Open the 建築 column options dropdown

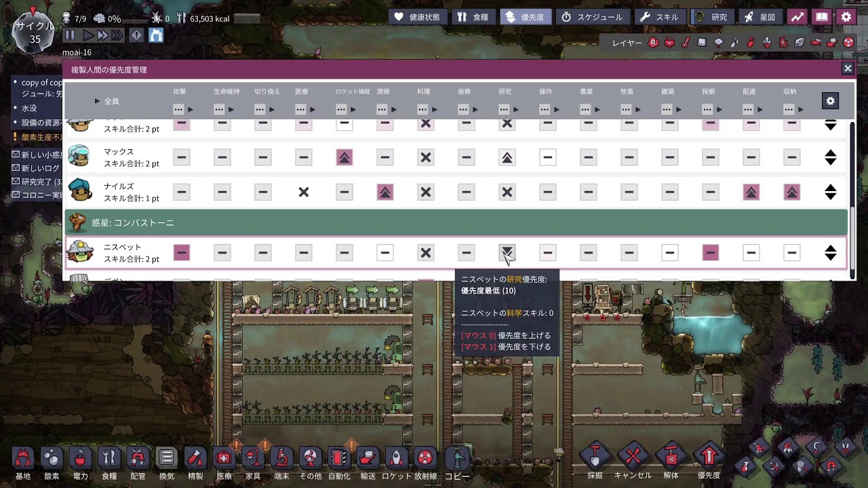coord(667,109)
